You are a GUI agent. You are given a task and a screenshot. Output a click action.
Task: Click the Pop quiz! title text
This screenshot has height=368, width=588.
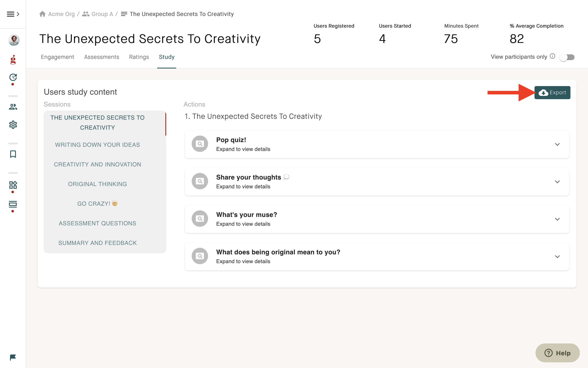[x=231, y=140]
